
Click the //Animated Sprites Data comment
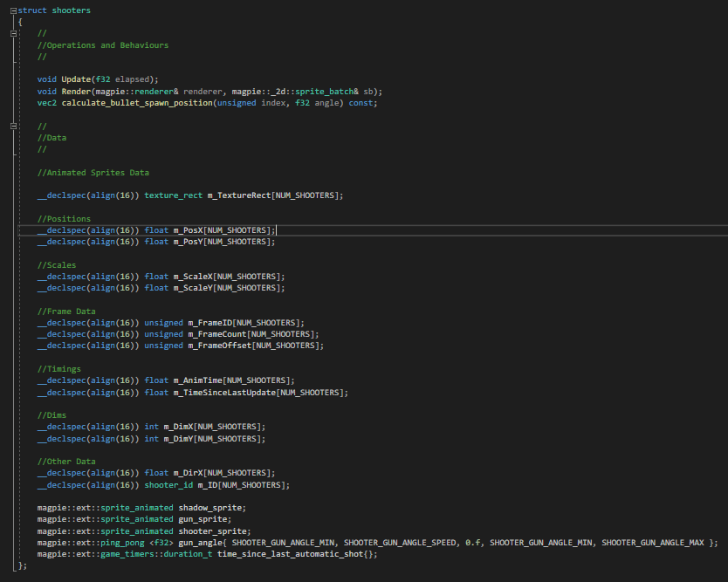(x=93, y=173)
